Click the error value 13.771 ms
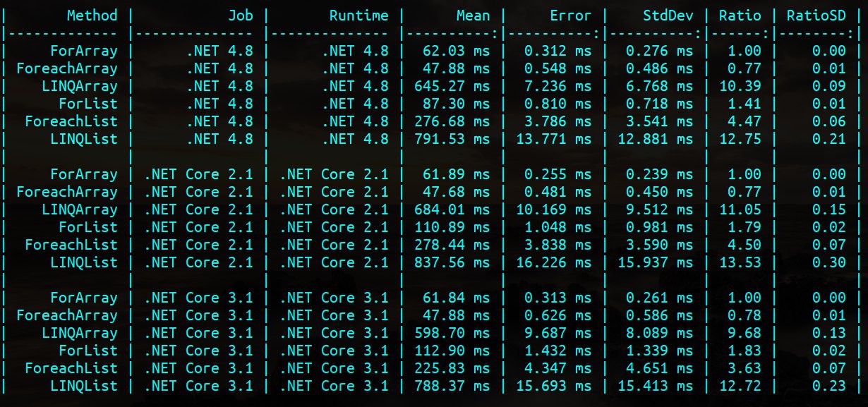The image size is (868, 407). coord(553,139)
